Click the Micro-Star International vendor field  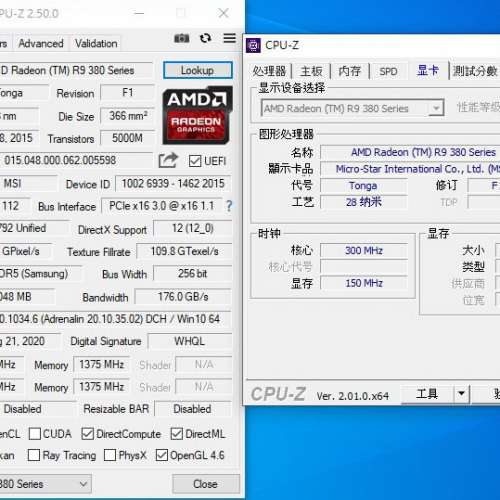(x=410, y=169)
